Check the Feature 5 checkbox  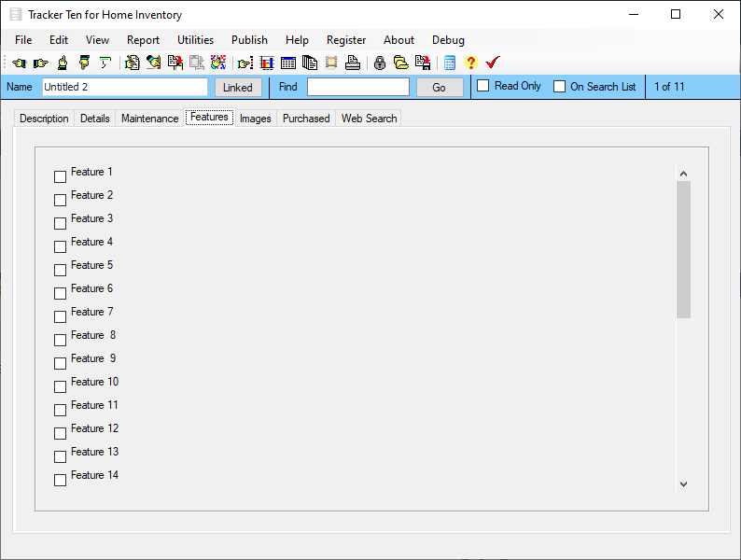[x=60, y=270]
